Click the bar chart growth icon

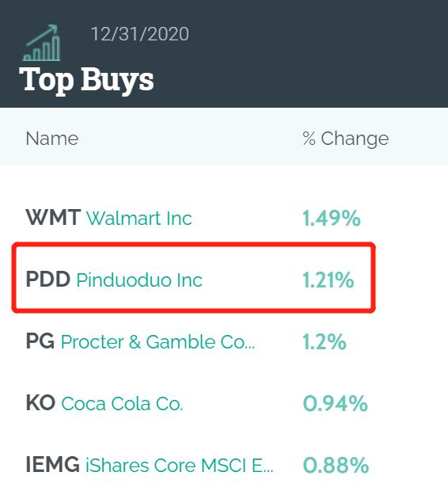pyautogui.click(x=41, y=43)
